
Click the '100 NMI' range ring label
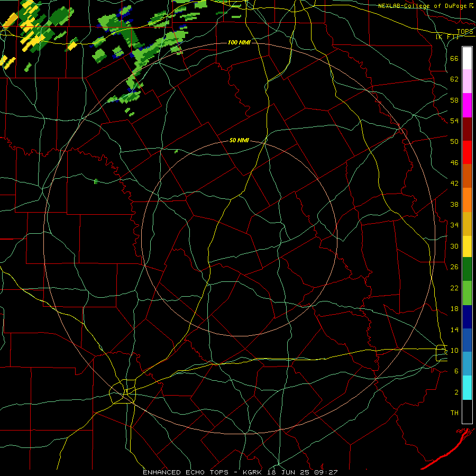pos(239,42)
